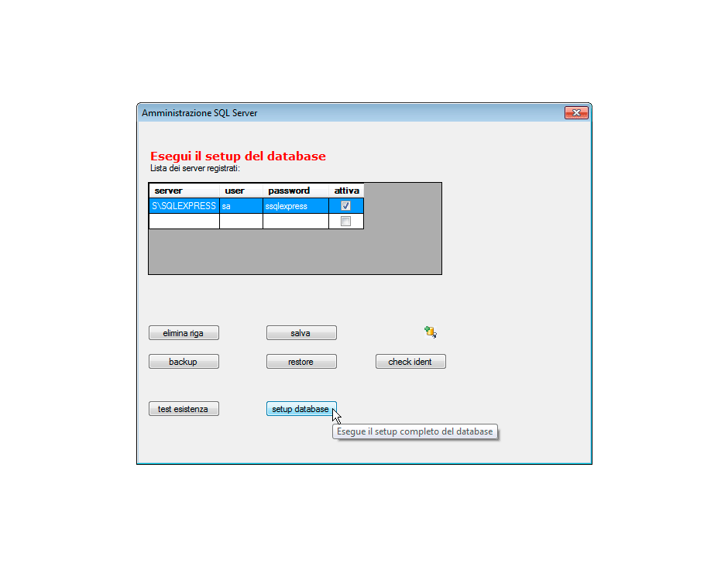Viewport: 728px width, 567px height.
Task: Click the elimina riga button
Action: tap(184, 333)
